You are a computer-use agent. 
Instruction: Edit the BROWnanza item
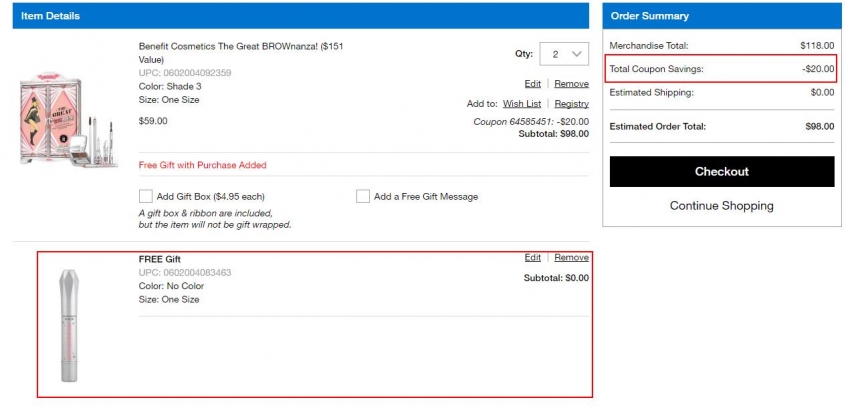pyautogui.click(x=533, y=84)
